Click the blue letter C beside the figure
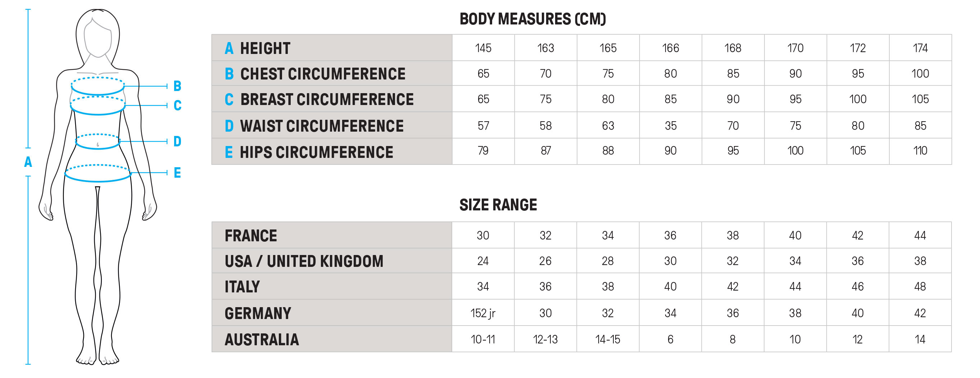 pyautogui.click(x=177, y=105)
